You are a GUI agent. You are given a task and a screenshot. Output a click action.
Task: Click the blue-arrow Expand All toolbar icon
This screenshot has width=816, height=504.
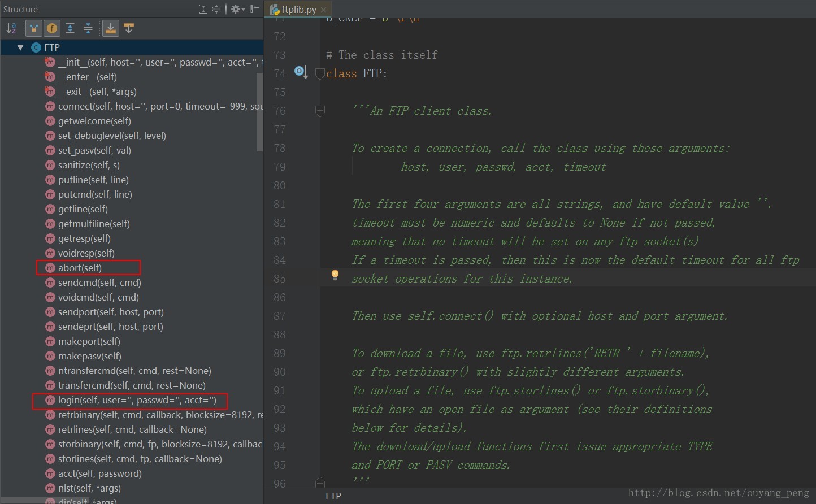(x=70, y=28)
